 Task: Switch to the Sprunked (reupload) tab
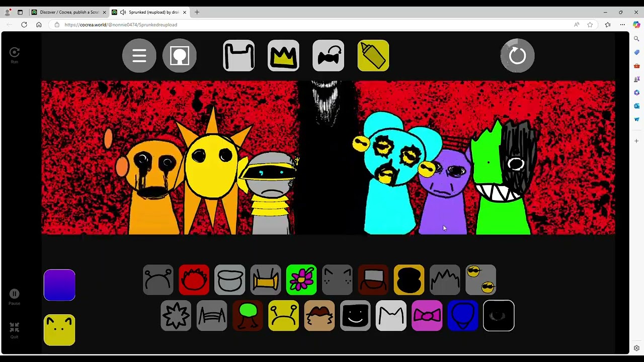coord(149,12)
